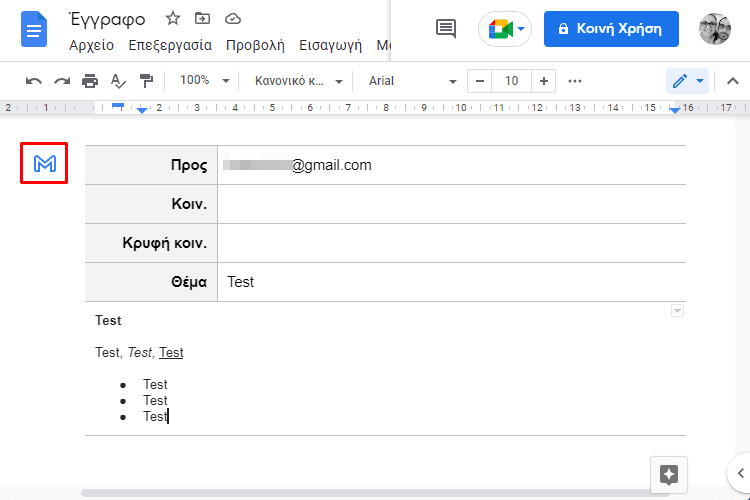Click the first bullet item Test

(x=155, y=384)
